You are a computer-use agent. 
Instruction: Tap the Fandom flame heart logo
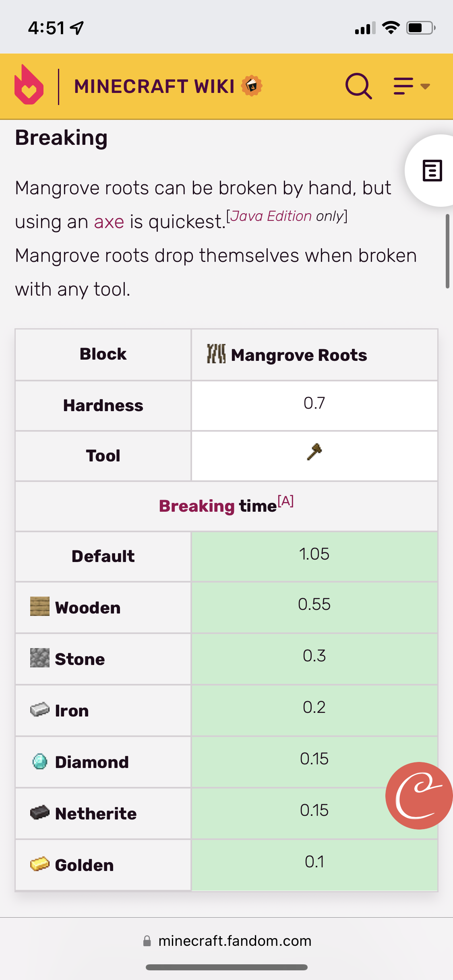click(x=29, y=85)
